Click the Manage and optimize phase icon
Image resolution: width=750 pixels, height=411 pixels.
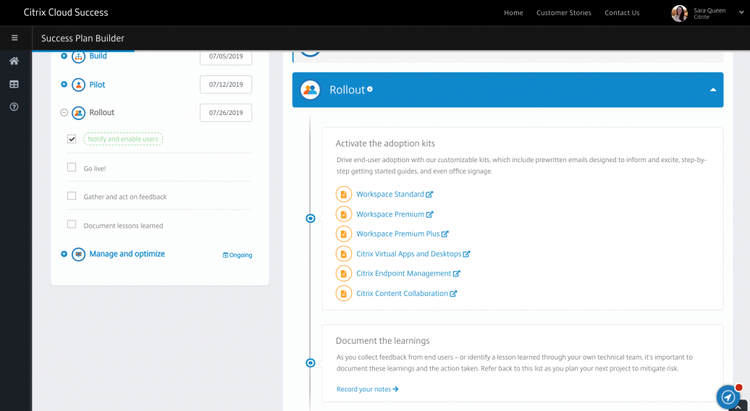pos(78,254)
